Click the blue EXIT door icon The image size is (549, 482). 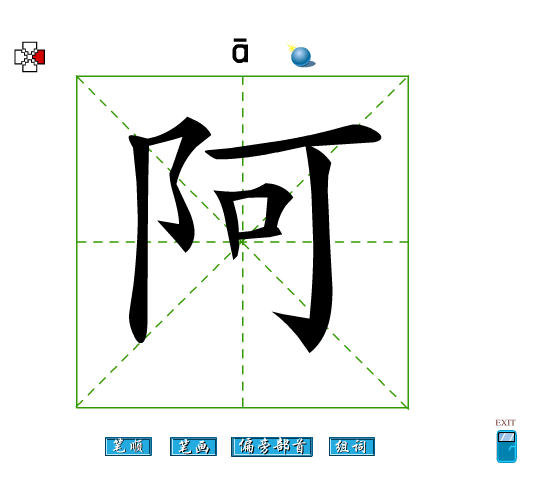(x=506, y=446)
